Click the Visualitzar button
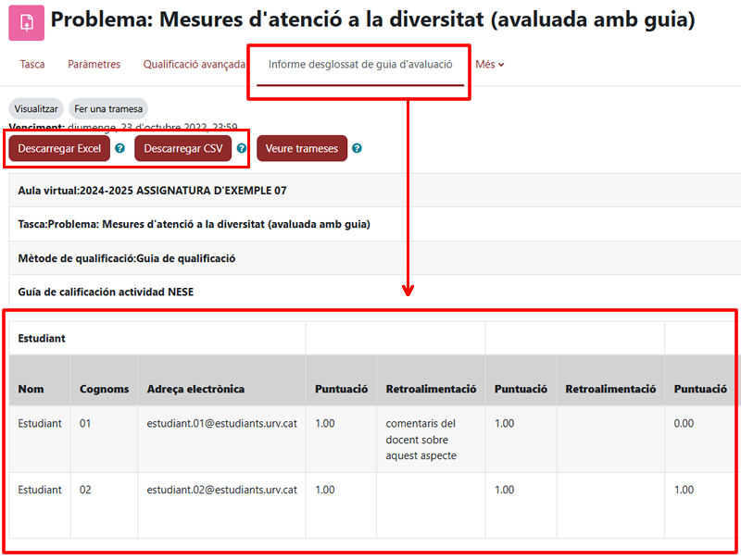The height and width of the screenshot is (560, 741). click(x=34, y=108)
